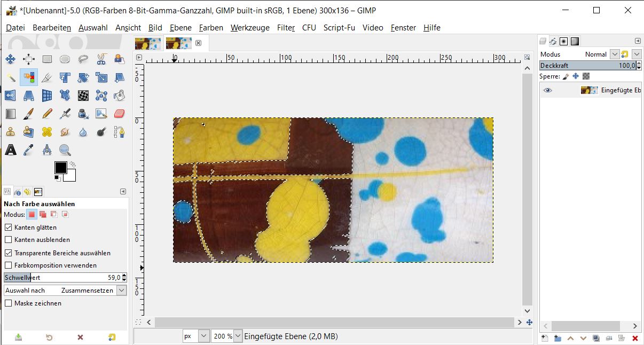This screenshot has height=345, width=644.
Task: Enable Maske zeichnen checkbox
Action: [8, 303]
